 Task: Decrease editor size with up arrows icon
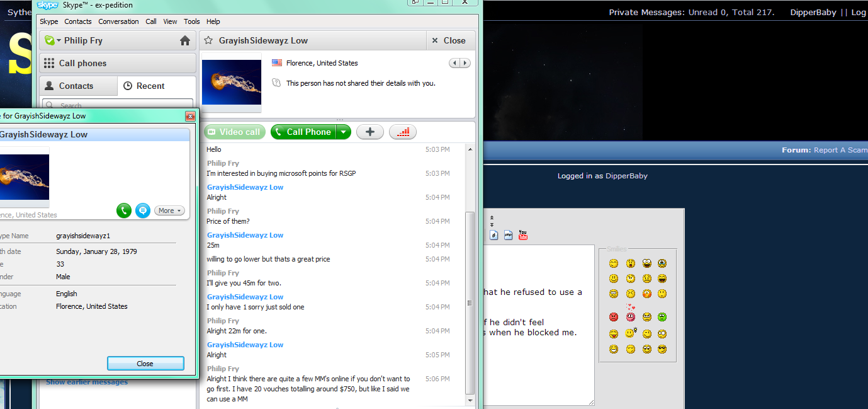492,217
